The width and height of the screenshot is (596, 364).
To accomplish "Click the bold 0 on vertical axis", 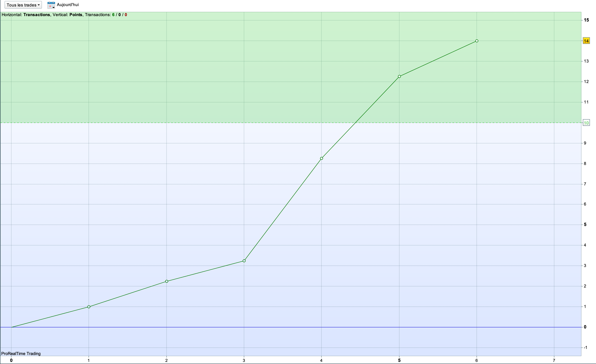I will [x=585, y=327].
